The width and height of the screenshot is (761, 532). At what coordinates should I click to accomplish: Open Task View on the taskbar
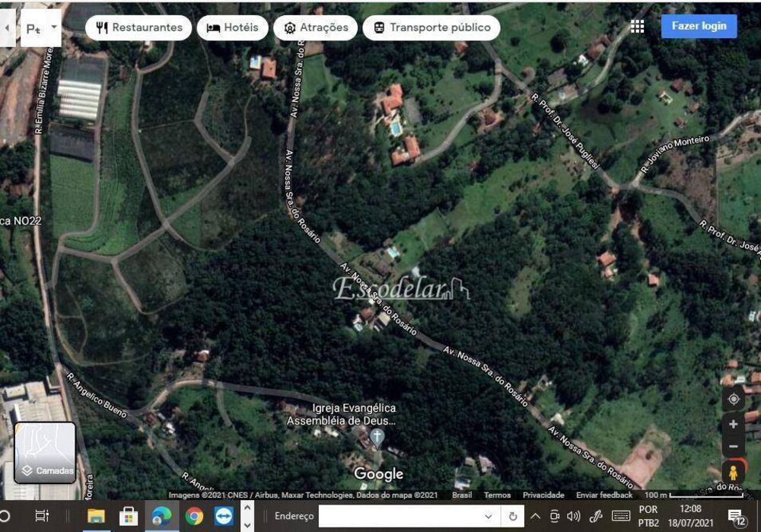coord(42,516)
